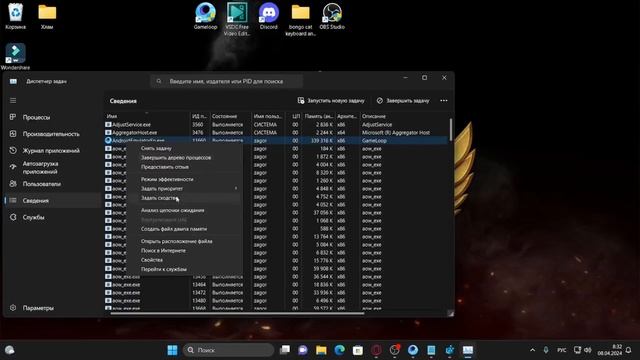Viewport: 640px width, 360px height.
Task: Choose Снять задачу in context menu
Action: click(156, 148)
